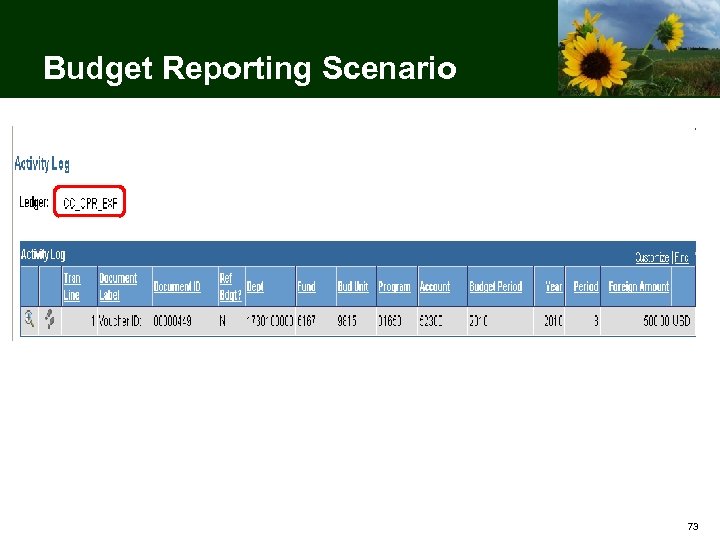Sort by Fund column header
Image resolution: width=720 pixels, height=540 pixels.
point(306,287)
